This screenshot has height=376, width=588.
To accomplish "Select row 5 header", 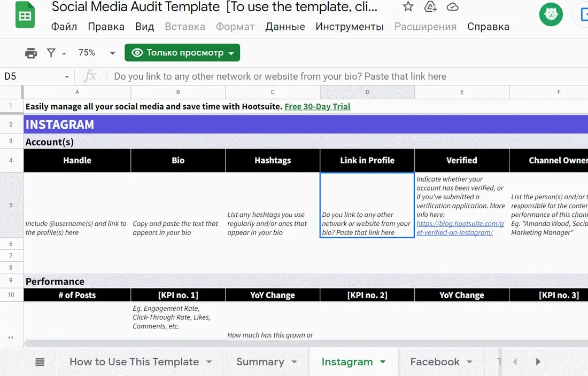I will pos(11,205).
